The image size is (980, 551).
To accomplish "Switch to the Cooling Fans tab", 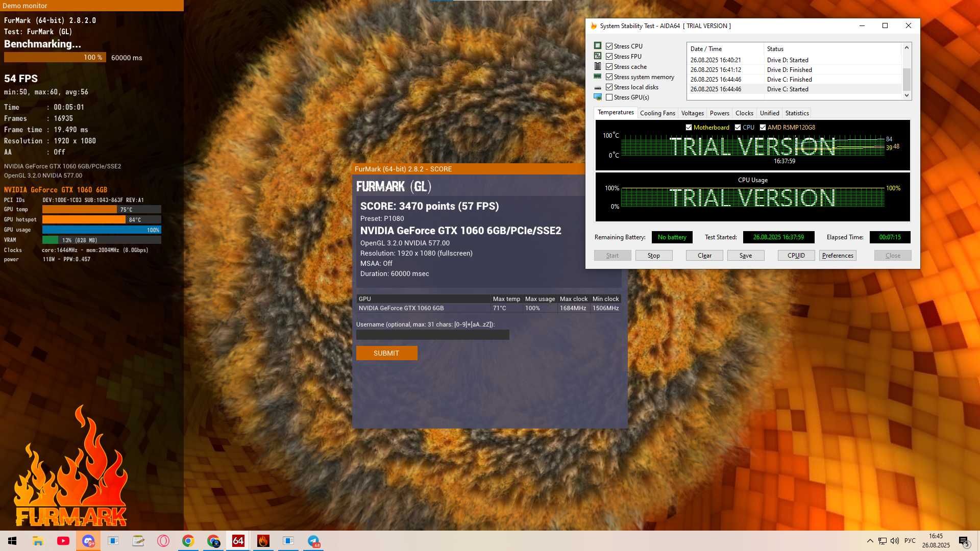I will [x=657, y=113].
